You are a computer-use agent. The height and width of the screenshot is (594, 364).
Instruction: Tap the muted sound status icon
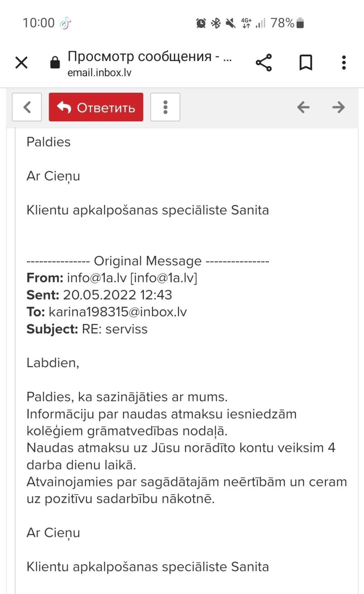click(231, 23)
